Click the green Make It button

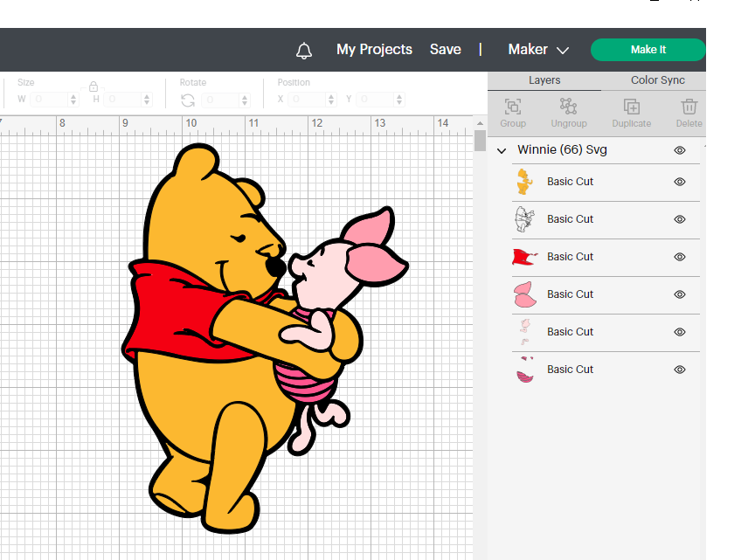click(648, 50)
